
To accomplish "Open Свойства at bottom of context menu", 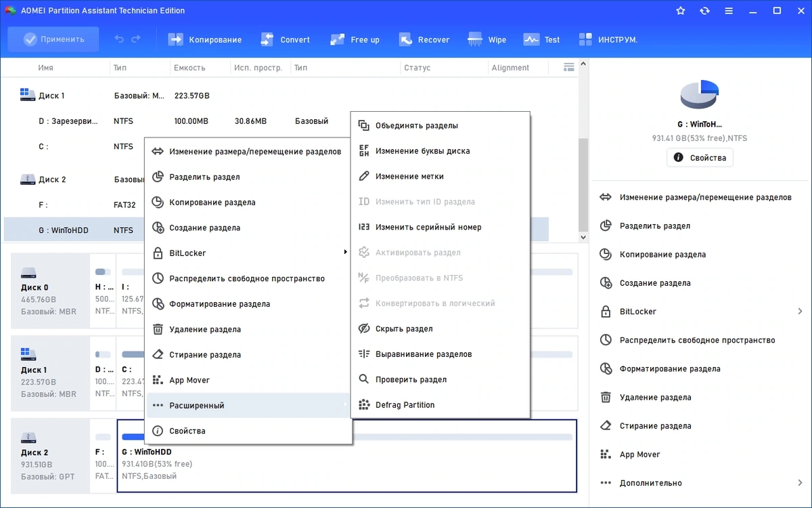I will click(x=249, y=431).
